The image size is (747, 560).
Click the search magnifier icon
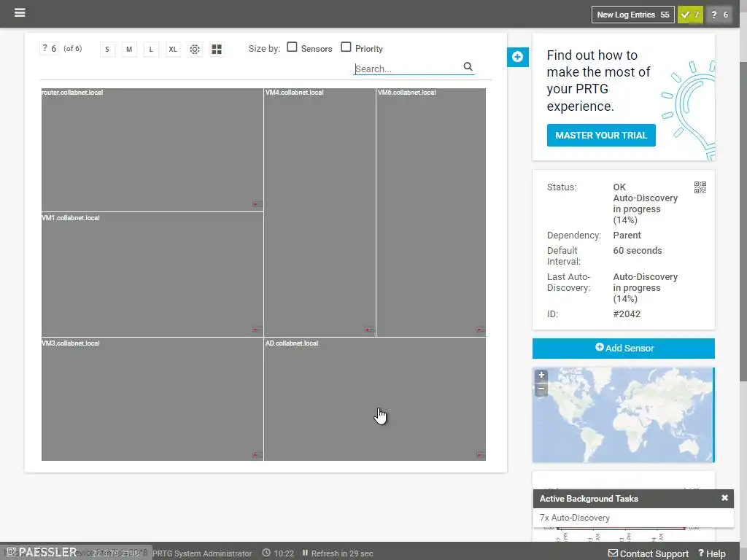point(468,66)
